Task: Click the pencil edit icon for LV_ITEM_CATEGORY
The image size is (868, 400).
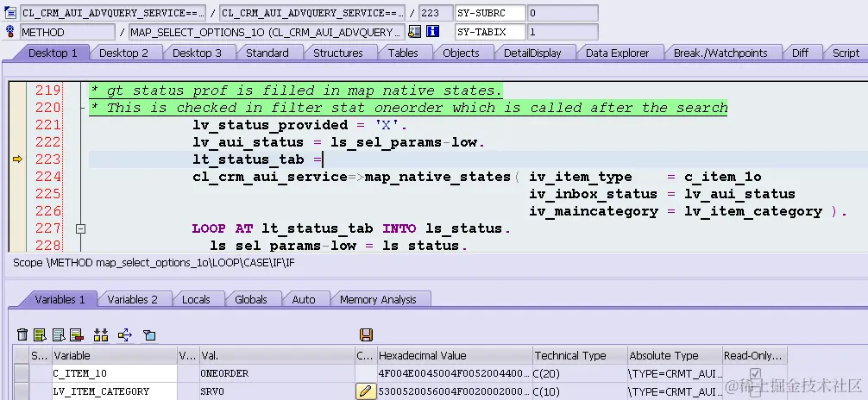Action: point(364,391)
